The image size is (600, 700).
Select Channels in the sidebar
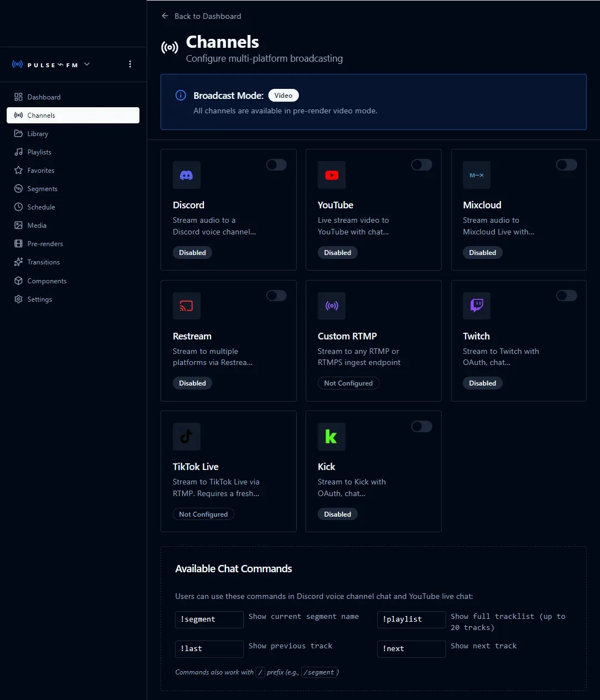[x=73, y=115]
